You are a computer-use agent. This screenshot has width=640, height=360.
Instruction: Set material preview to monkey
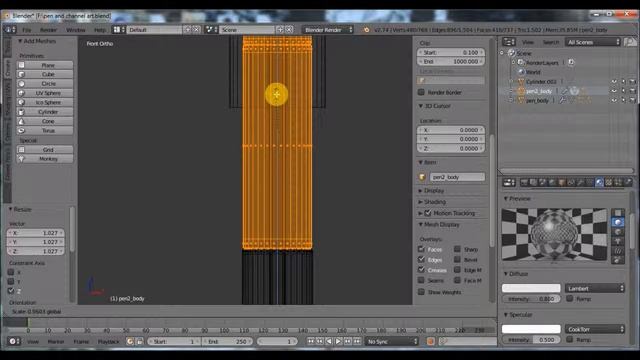click(618, 241)
